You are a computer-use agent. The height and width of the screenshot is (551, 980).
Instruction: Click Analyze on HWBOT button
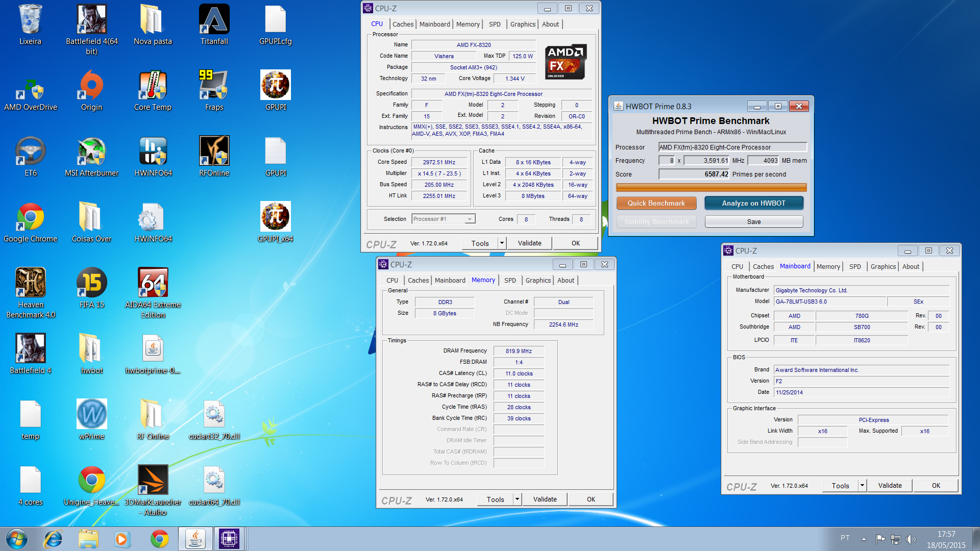coord(753,203)
